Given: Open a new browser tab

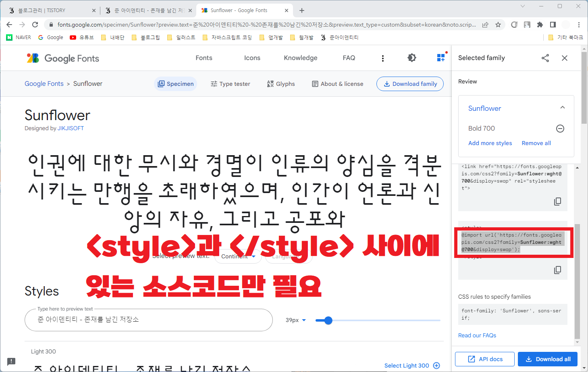Looking at the screenshot, I should click(x=302, y=10).
